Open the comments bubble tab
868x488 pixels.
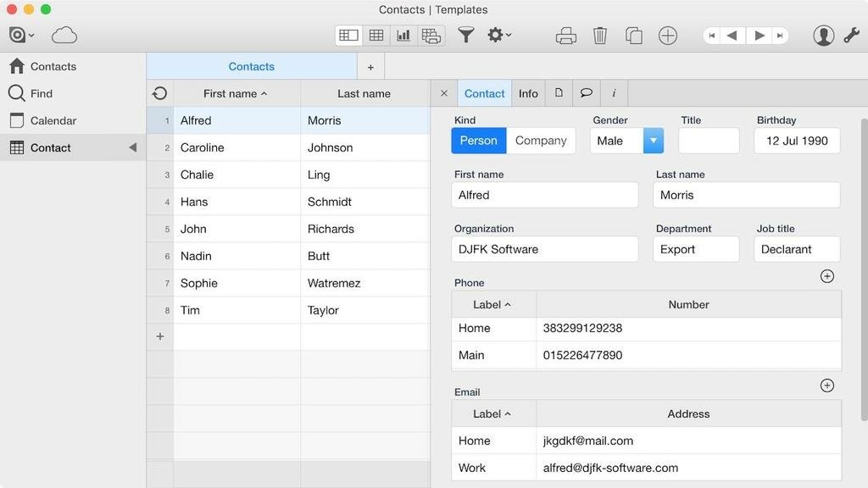(587, 93)
